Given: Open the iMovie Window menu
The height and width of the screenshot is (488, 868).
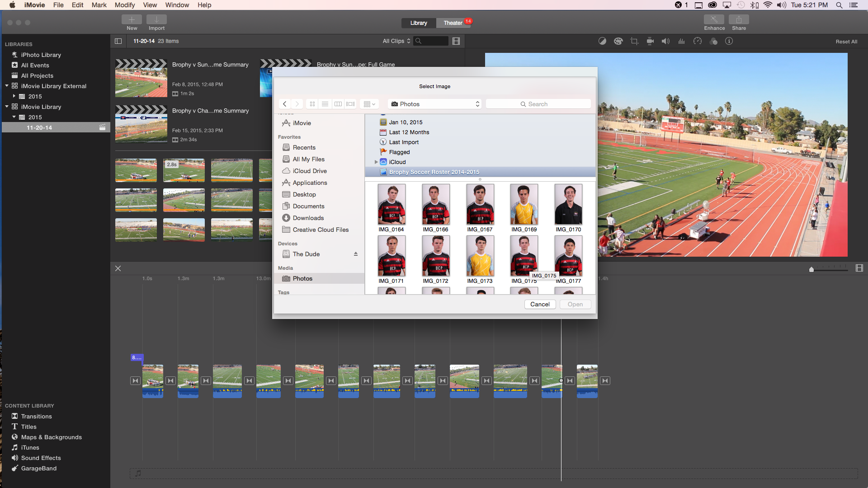Looking at the screenshot, I should [x=177, y=5].
